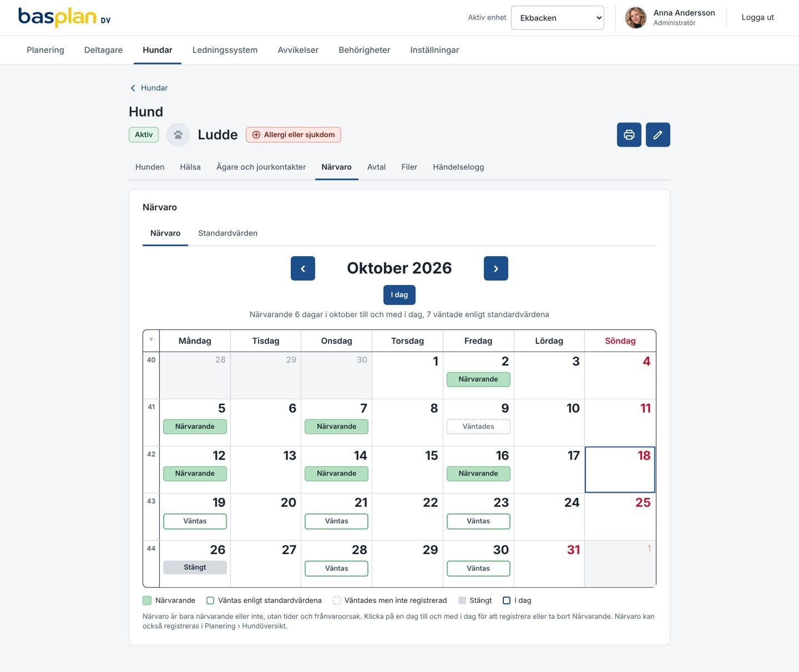Click Logga ut link
This screenshot has width=799, height=672.
click(757, 18)
